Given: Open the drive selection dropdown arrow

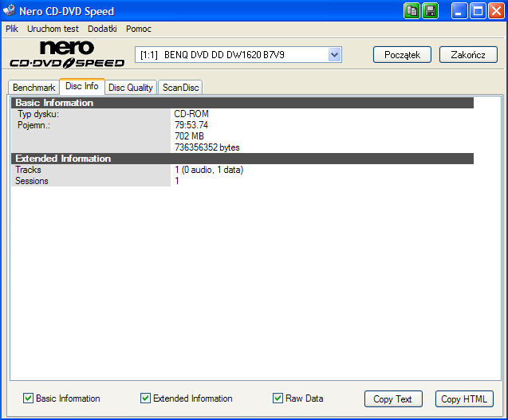Looking at the screenshot, I should click(x=334, y=55).
